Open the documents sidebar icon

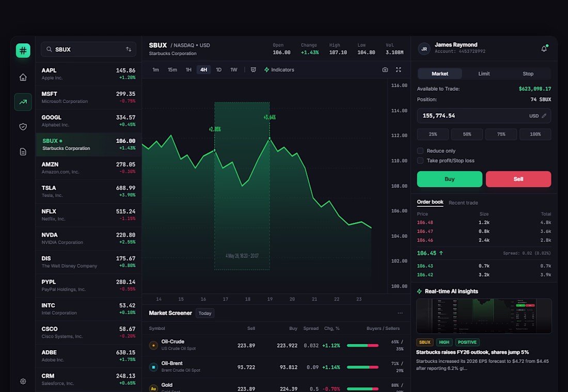[x=23, y=152]
